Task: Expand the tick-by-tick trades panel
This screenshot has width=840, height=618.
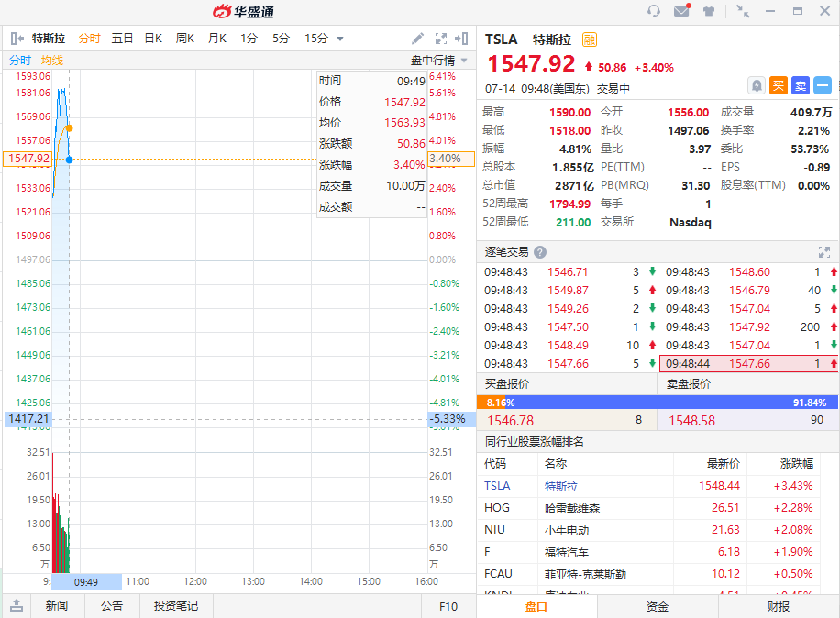Action: [x=823, y=252]
